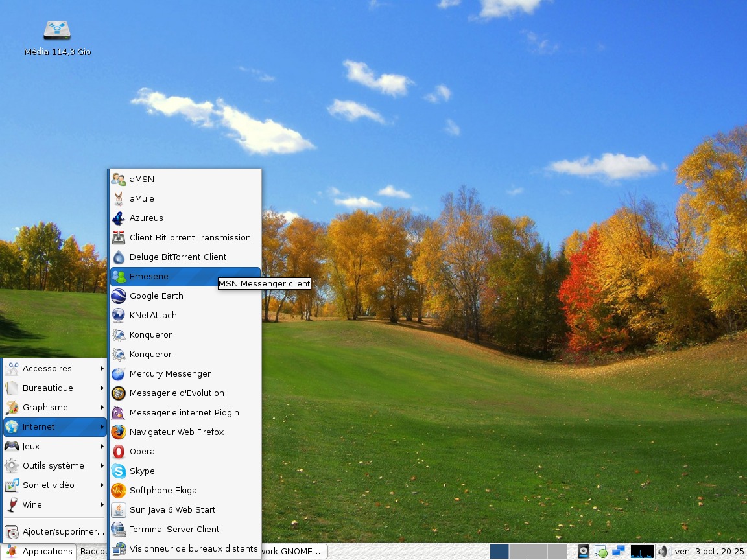
Task: Launch Deluge BitTorrent Client
Action: (x=185, y=257)
